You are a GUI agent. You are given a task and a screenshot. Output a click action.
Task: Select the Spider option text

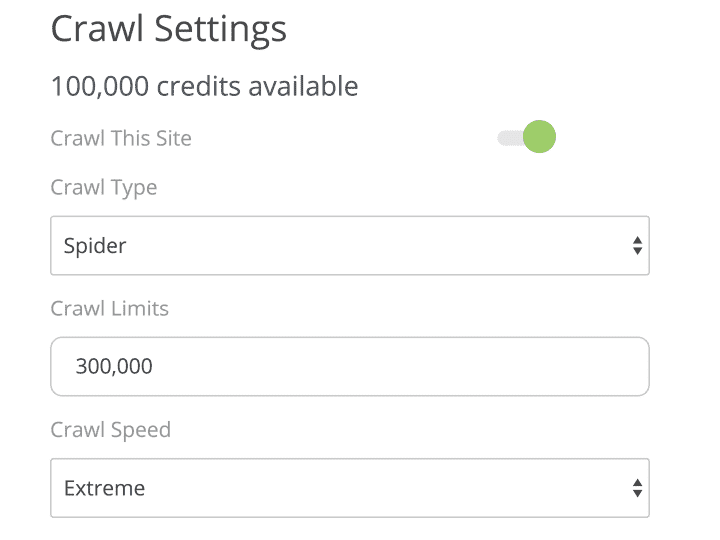(x=95, y=245)
